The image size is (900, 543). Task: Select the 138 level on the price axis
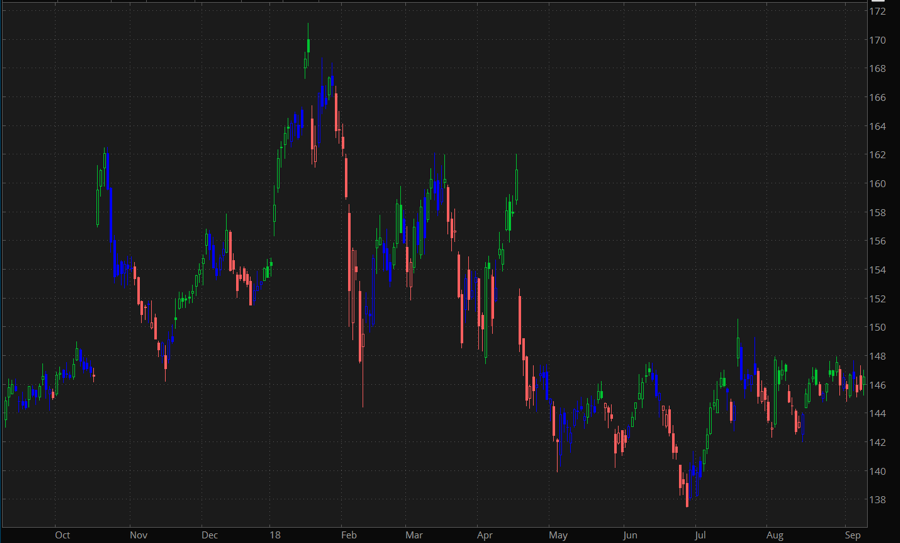[x=877, y=499]
